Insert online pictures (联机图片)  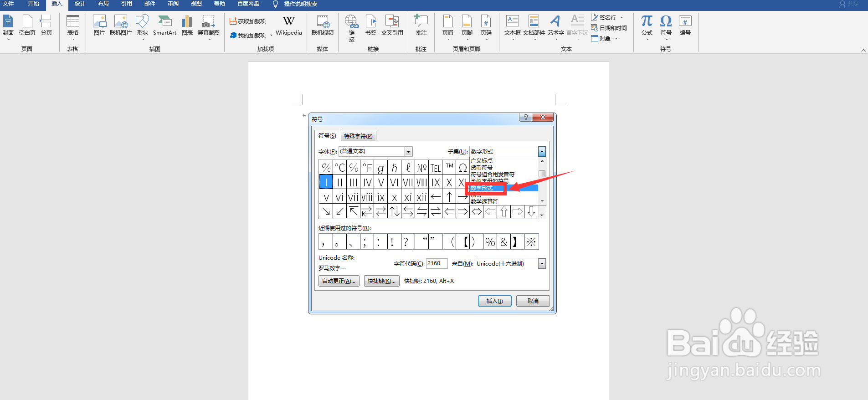[x=121, y=26]
